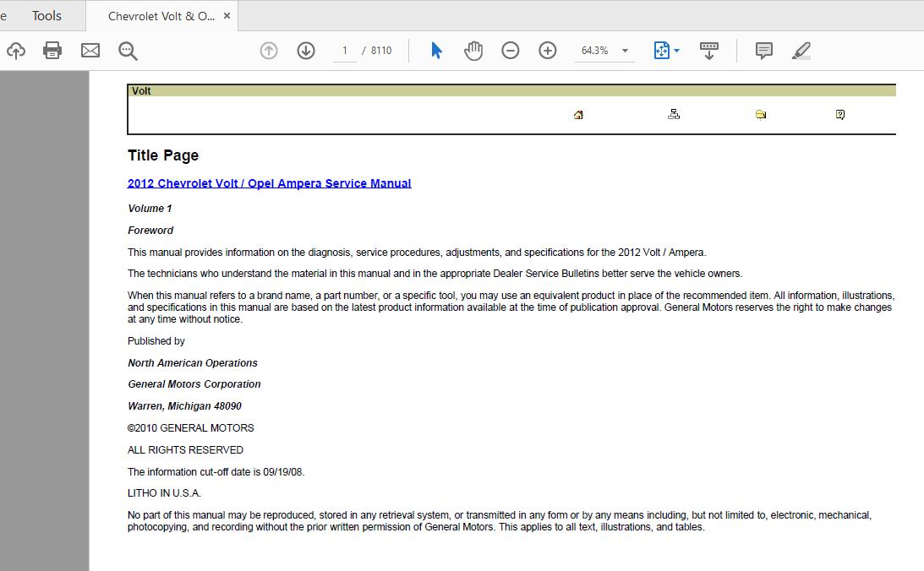This screenshot has width=924, height=571.
Task: Click 'General Motors Corporation' text
Action: [194, 384]
